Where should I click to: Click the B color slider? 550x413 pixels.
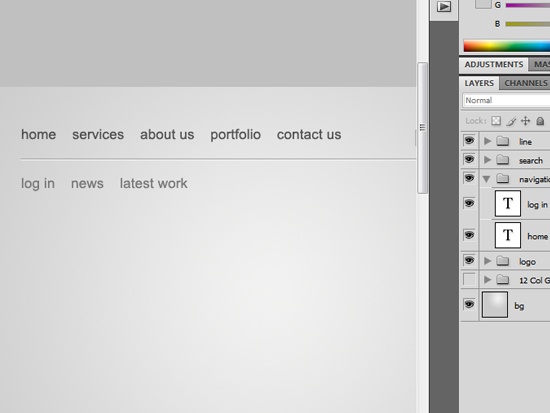(528, 24)
